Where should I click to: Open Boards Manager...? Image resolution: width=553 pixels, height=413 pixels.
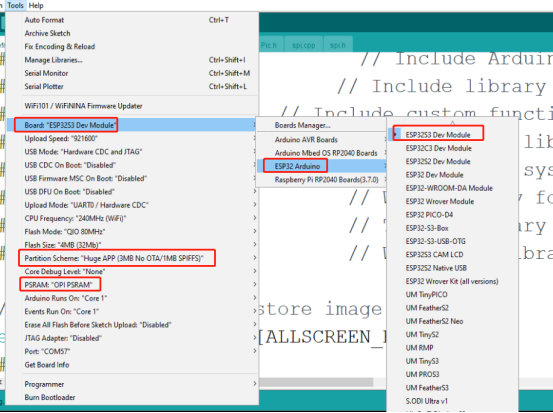pos(322,125)
